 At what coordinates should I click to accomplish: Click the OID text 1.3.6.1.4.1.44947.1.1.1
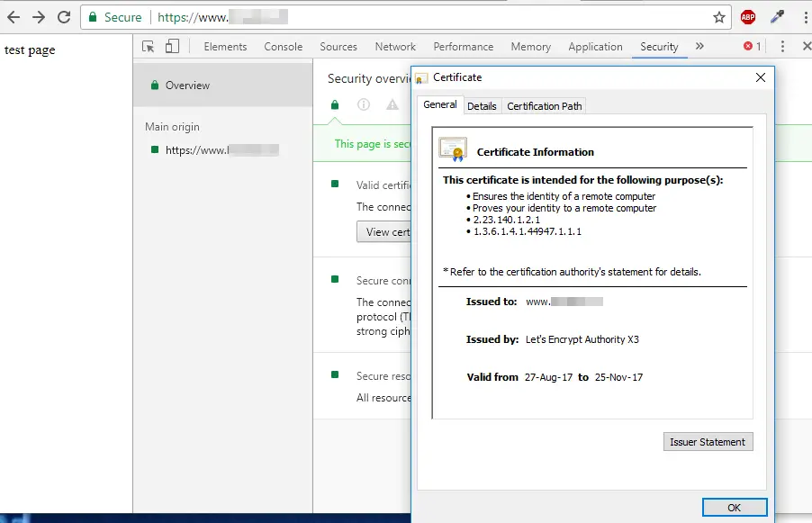tap(528, 231)
